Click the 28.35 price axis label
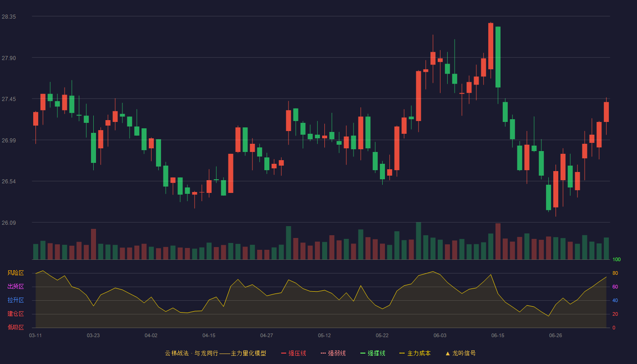 [9, 16]
